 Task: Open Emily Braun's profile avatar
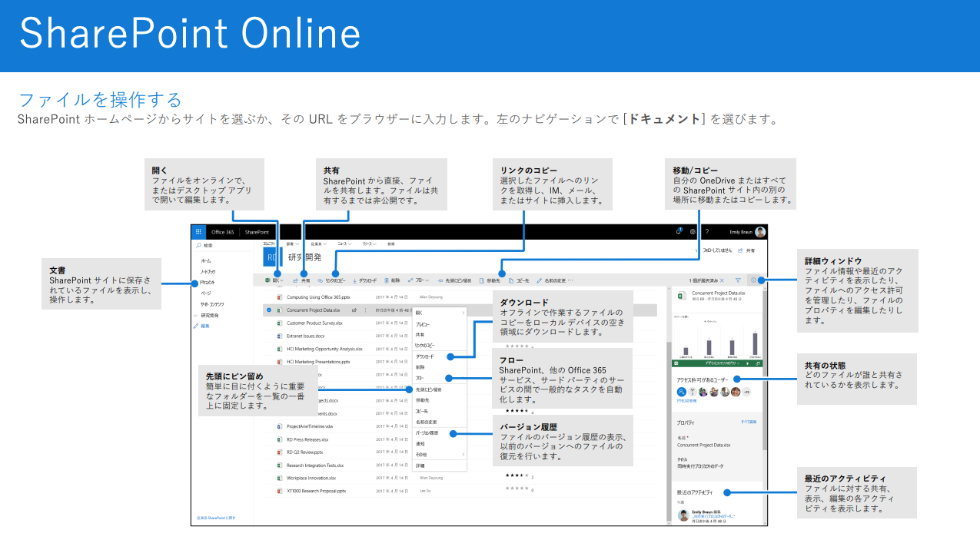tap(760, 232)
